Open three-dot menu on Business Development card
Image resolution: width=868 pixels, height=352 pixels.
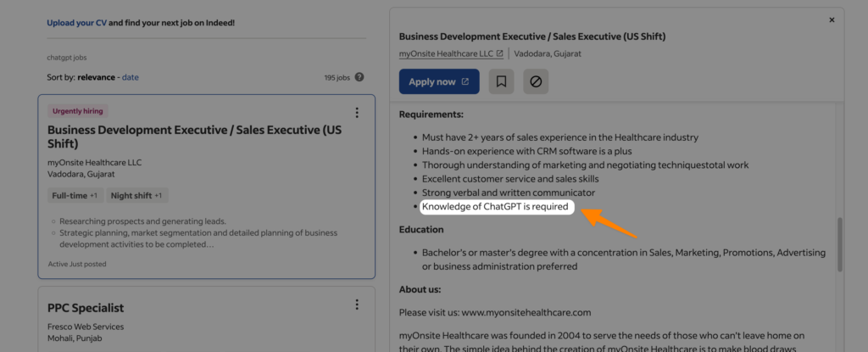(357, 113)
